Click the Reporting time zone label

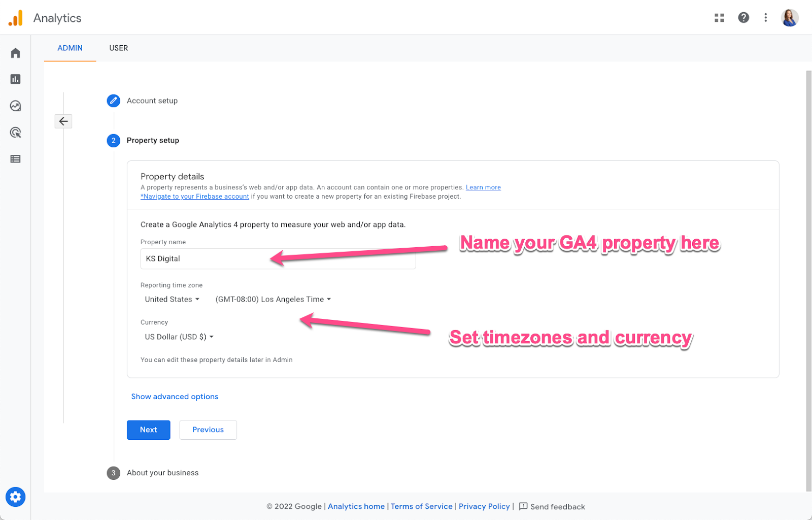pos(172,285)
